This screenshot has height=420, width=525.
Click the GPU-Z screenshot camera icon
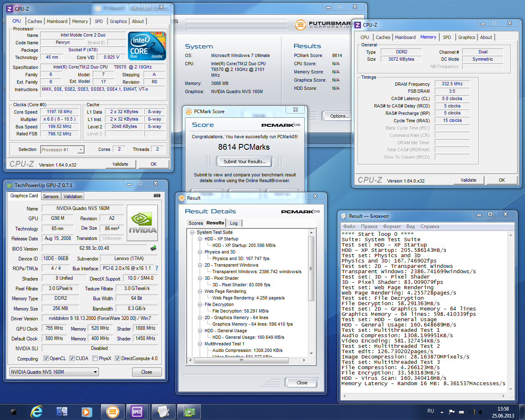click(157, 196)
